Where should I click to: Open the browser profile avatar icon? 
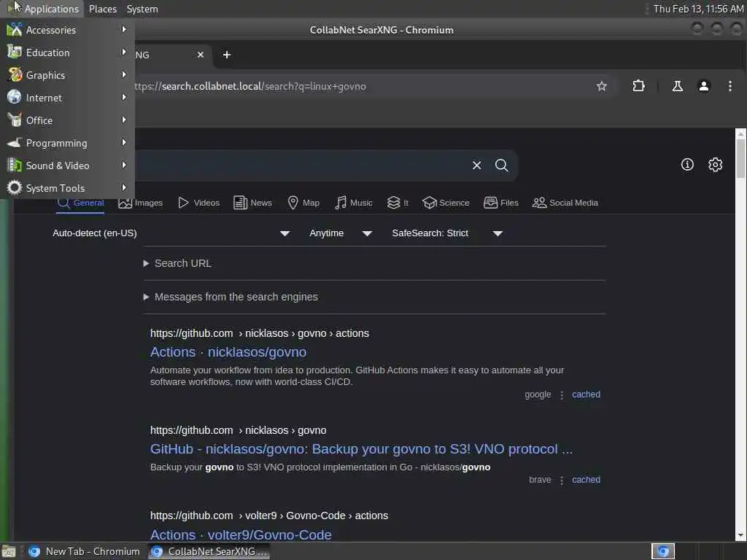tap(704, 86)
